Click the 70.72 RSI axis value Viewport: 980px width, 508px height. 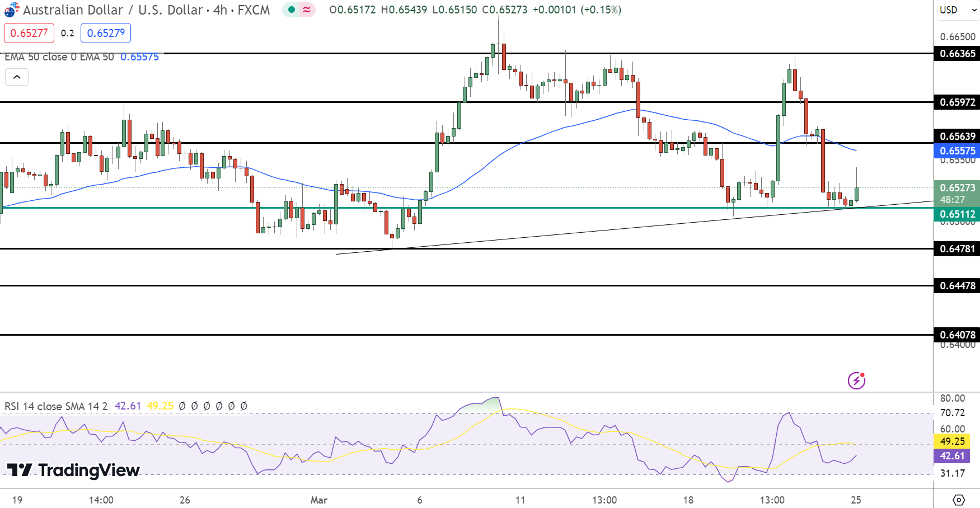click(953, 413)
